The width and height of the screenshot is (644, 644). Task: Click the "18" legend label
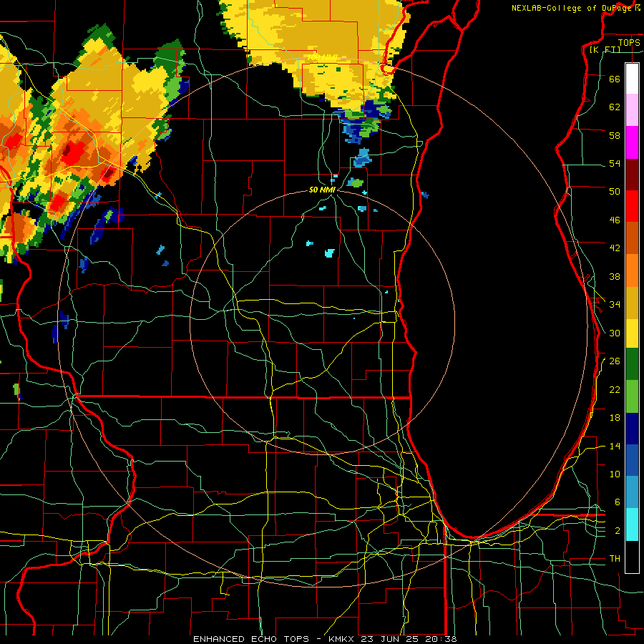(x=615, y=418)
